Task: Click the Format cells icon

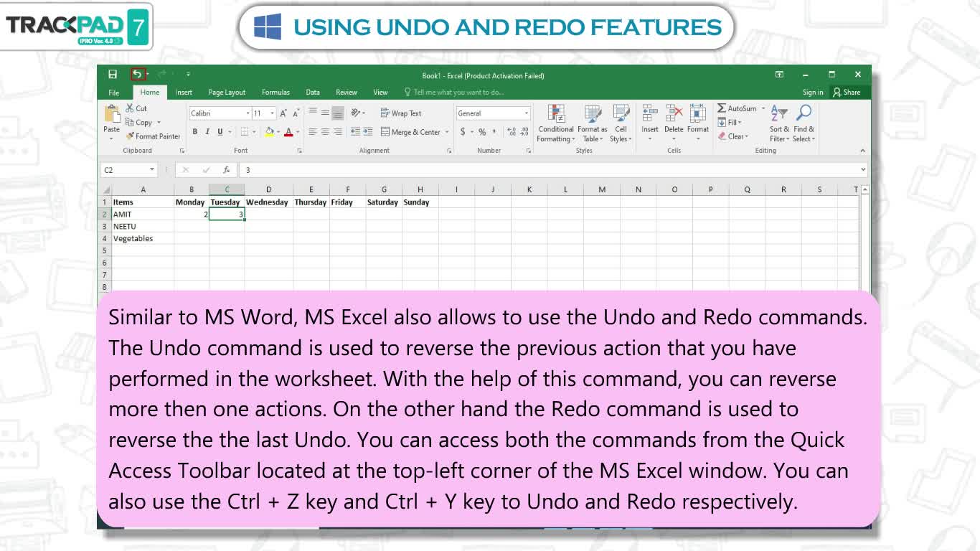Action: click(x=698, y=113)
